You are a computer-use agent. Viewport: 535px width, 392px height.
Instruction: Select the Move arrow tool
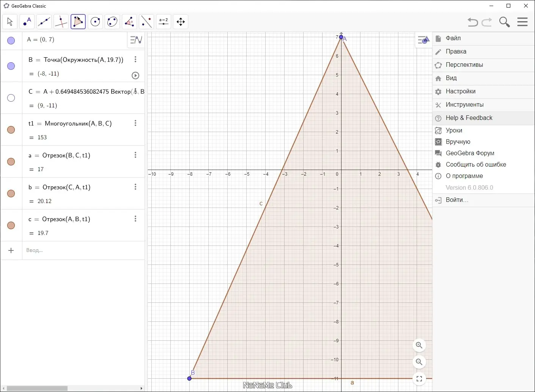pyautogui.click(x=10, y=22)
